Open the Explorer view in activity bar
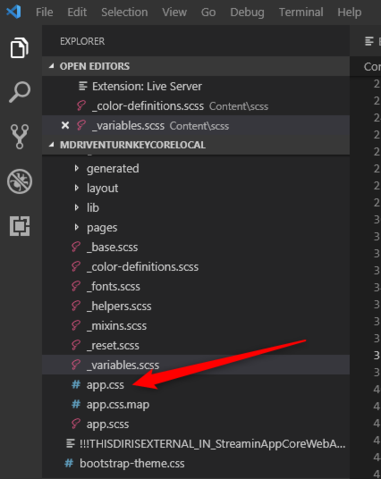 (19, 48)
